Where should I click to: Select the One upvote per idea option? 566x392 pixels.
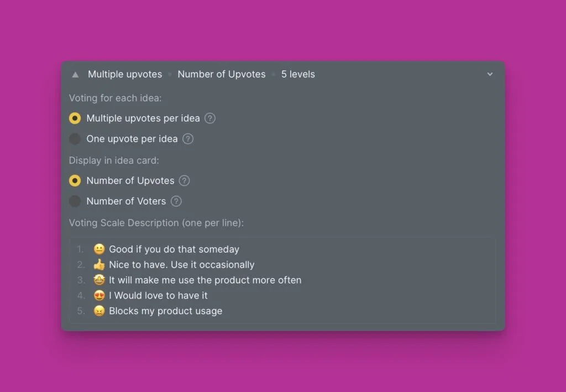pyautogui.click(x=75, y=139)
